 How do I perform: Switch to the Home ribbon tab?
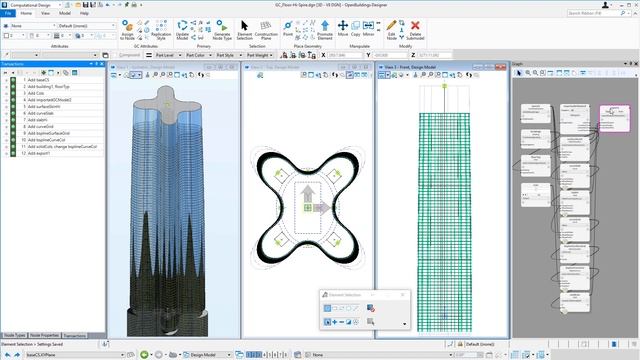coord(26,13)
